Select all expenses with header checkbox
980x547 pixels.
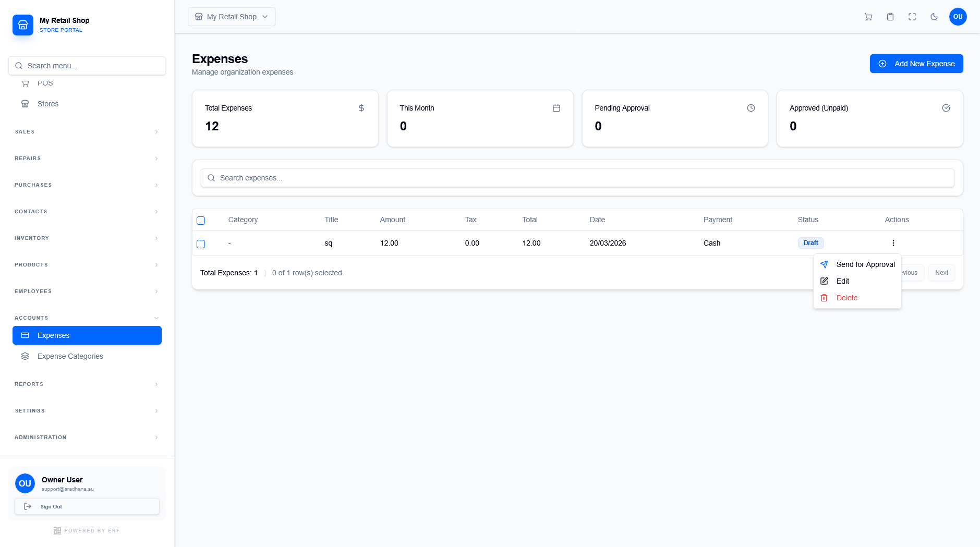(201, 221)
